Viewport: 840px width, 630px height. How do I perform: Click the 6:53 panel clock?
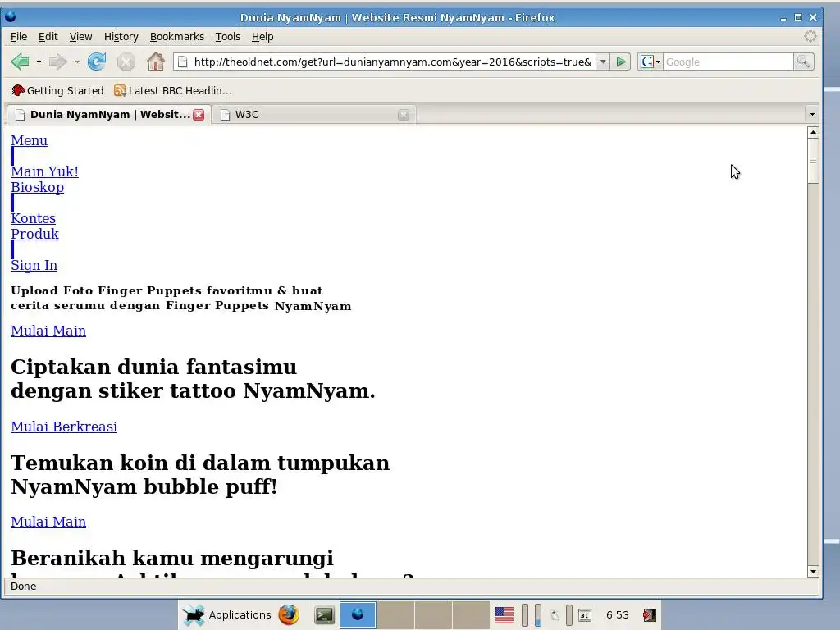[618, 615]
